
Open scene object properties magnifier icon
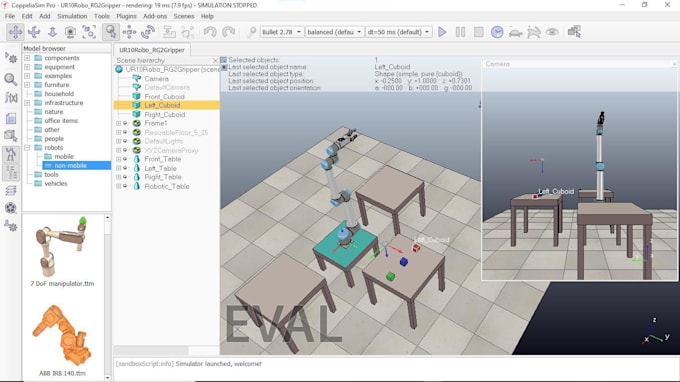coord(11,79)
